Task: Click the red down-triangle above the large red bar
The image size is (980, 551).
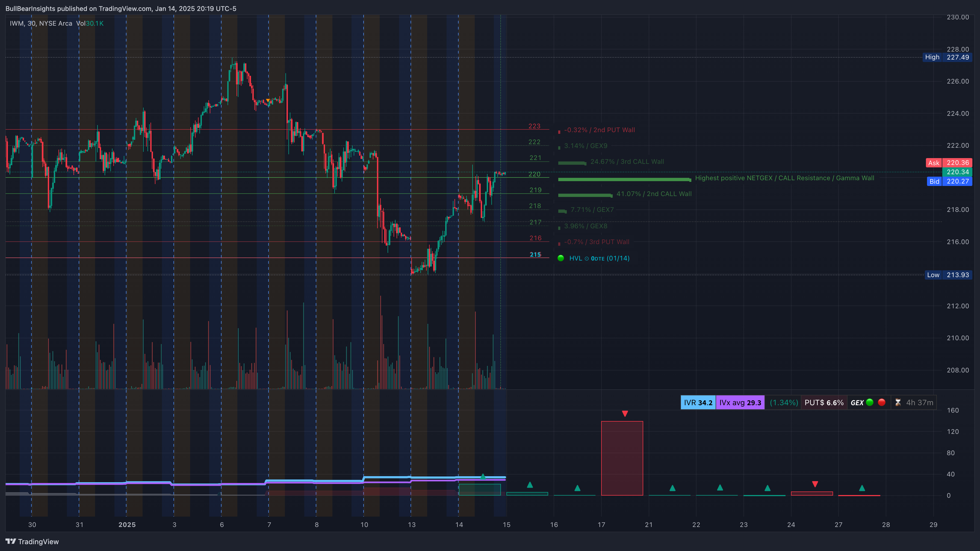Action: 625,414
